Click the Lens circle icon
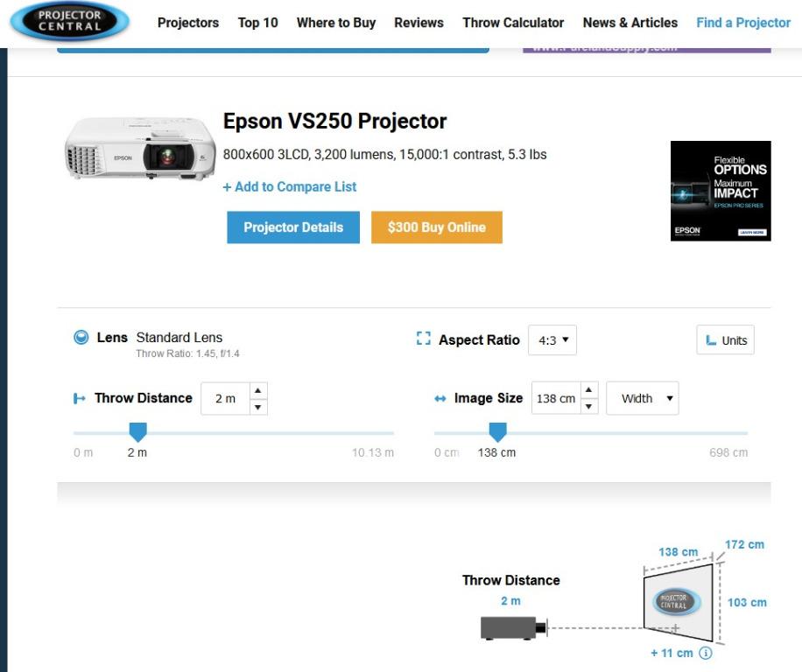Screen dimensions: 802x672 (x=81, y=338)
